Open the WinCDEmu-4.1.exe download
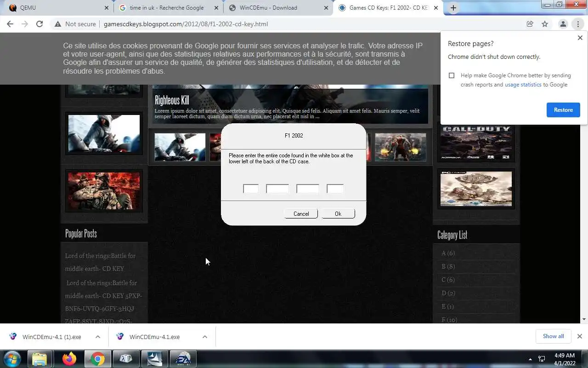588x368 pixels. click(154, 337)
